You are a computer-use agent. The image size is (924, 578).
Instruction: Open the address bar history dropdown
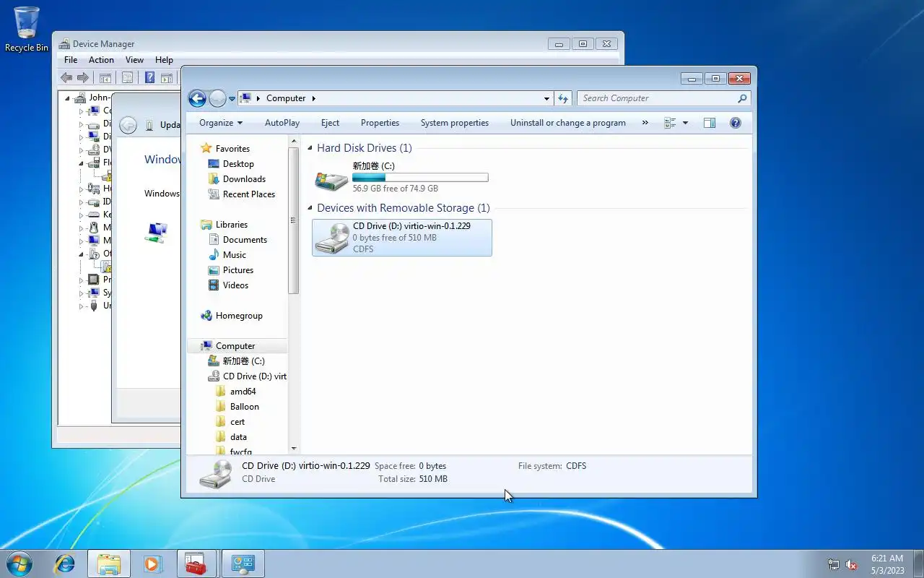click(x=546, y=98)
